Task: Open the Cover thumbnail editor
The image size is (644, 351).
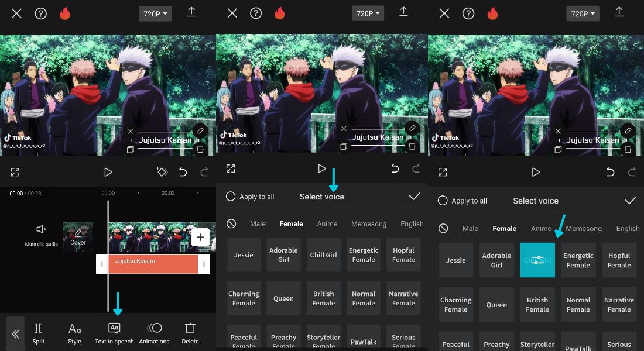Action: coord(78,237)
